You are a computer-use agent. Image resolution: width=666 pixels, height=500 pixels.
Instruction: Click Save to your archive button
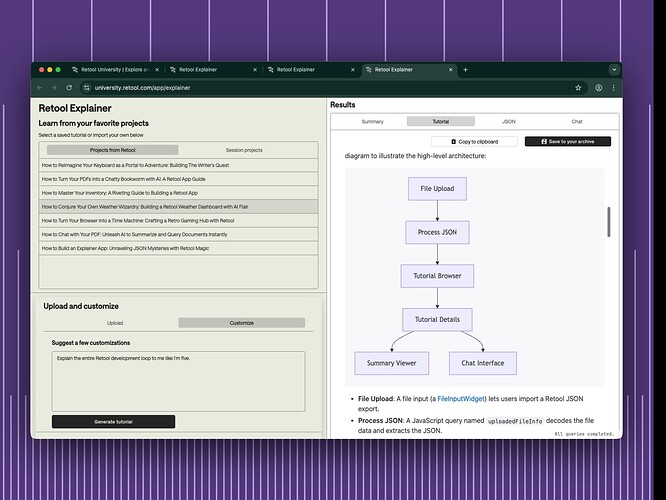tap(568, 141)
